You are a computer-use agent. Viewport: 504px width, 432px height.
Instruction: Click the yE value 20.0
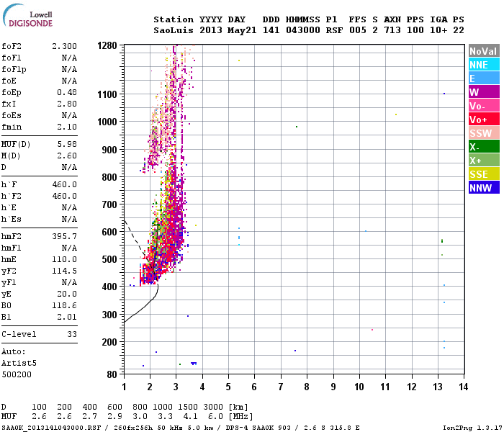pos(67,294)
